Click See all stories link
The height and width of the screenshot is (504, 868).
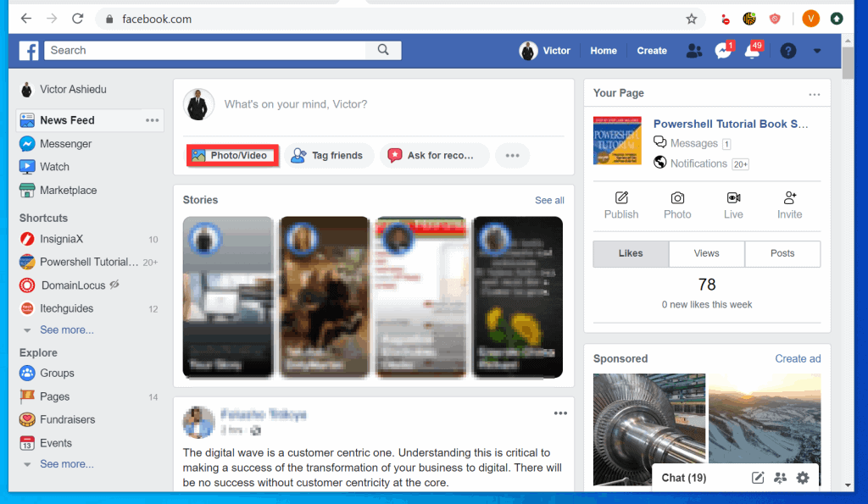549,200
